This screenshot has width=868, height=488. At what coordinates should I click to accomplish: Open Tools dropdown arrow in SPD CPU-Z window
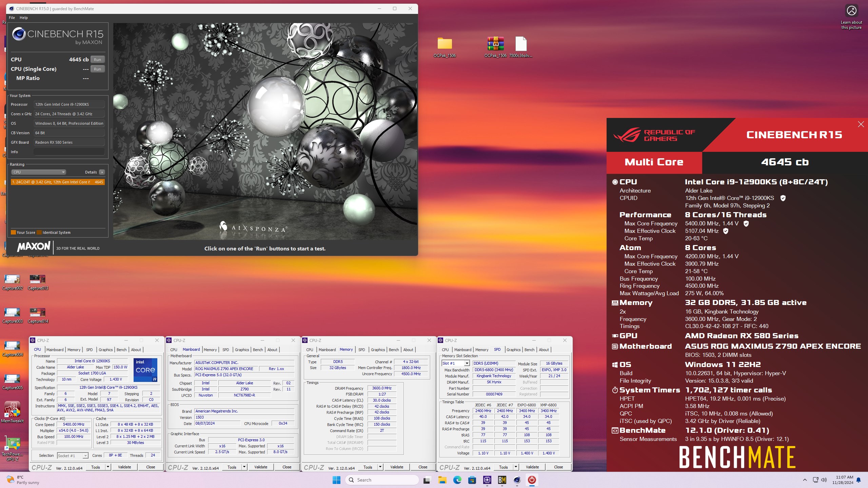(x=516, y=467)
